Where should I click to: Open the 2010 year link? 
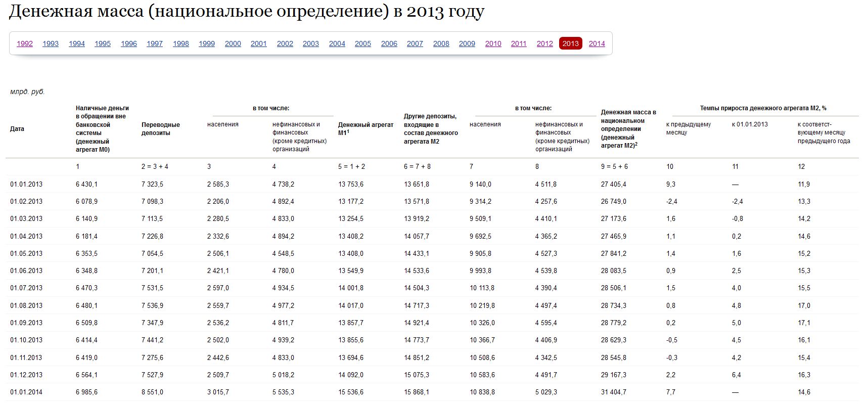click(493, 43)
